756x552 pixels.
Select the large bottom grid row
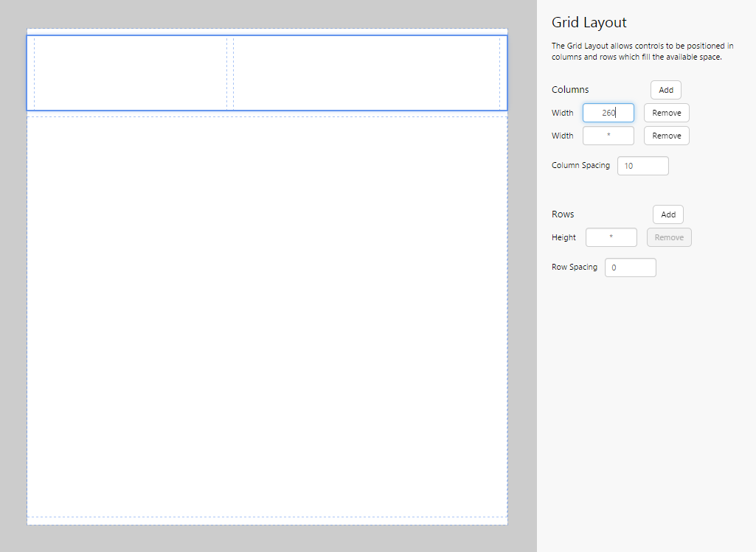[x=266, y=317]
